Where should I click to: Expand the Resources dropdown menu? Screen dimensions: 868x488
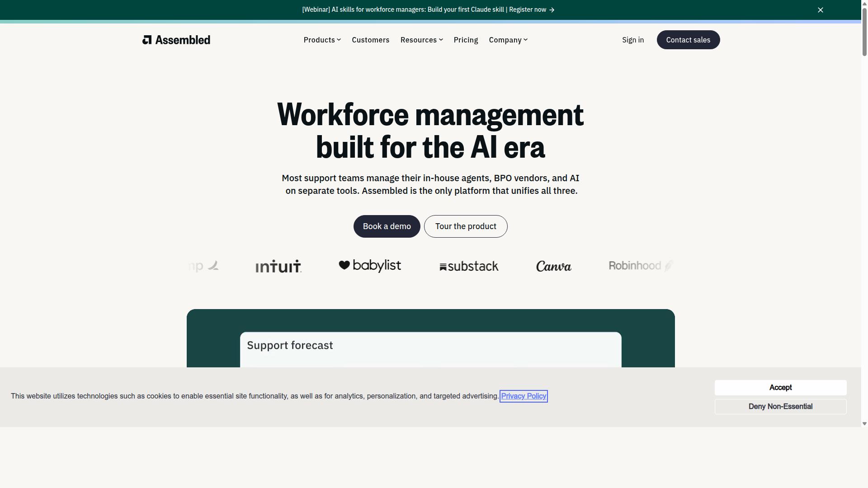[x=421, y=40]
